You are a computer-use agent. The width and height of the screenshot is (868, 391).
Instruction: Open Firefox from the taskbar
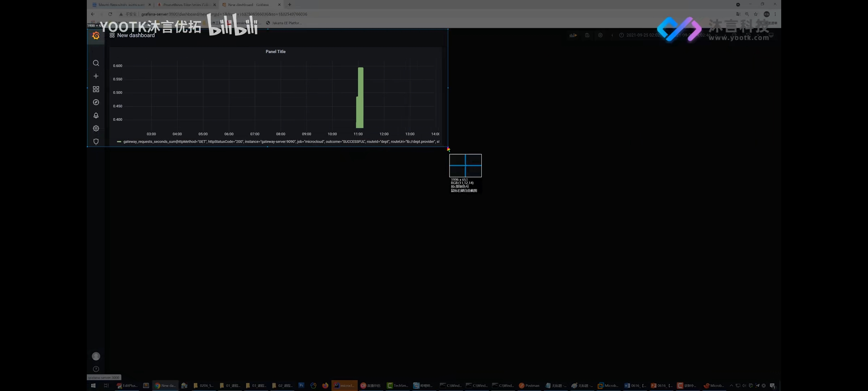pyautogui.click(x=325, y=386)
